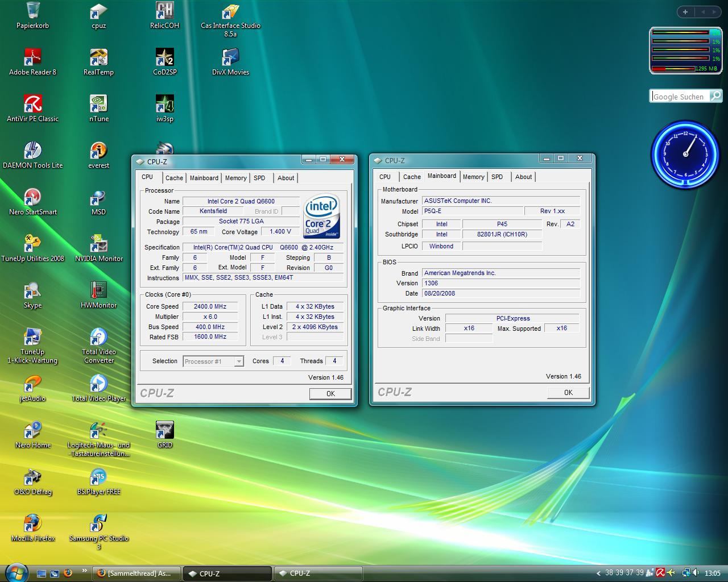Switch to CPU tab in the Motherboard CPU-Z window
Viewport: 728px width, 582px height.
[385, 177]
